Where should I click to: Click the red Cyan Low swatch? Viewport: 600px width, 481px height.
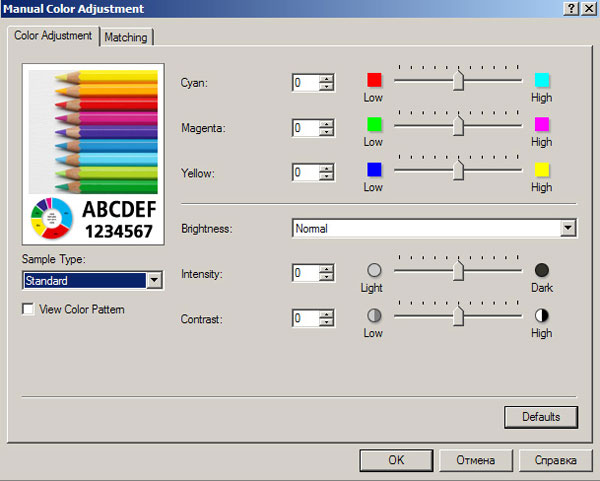point(374,80)
